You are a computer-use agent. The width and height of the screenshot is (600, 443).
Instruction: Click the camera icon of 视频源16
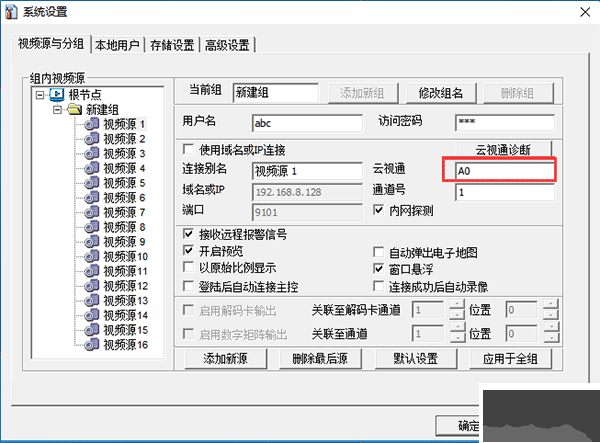92,344
